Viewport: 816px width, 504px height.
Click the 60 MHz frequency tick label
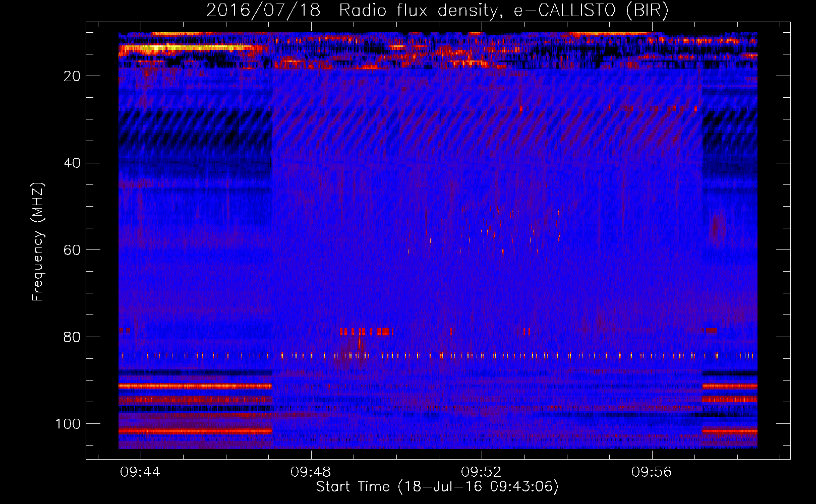(x=72, y=250)
